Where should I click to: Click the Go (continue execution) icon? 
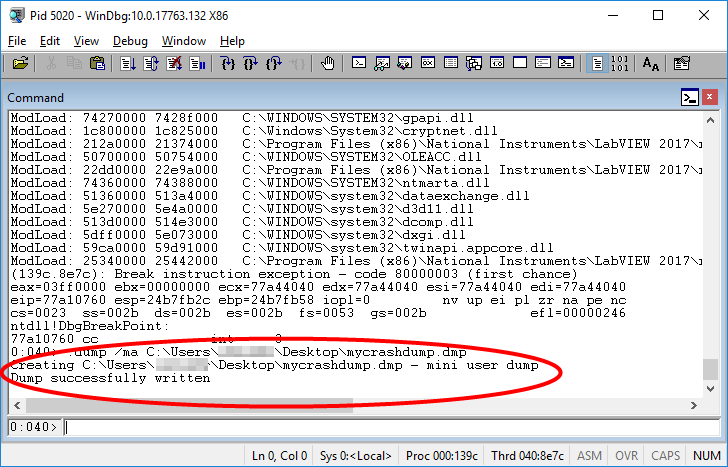128,64
